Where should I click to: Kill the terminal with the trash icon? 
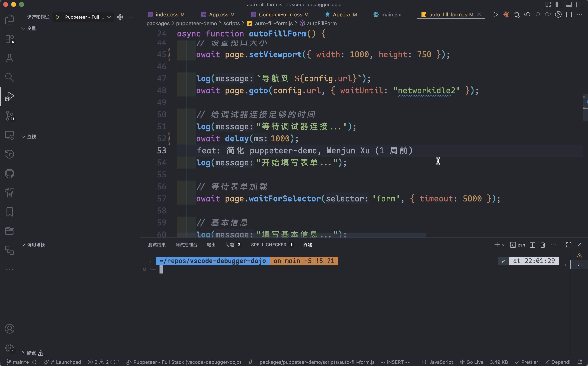[543, 245]
